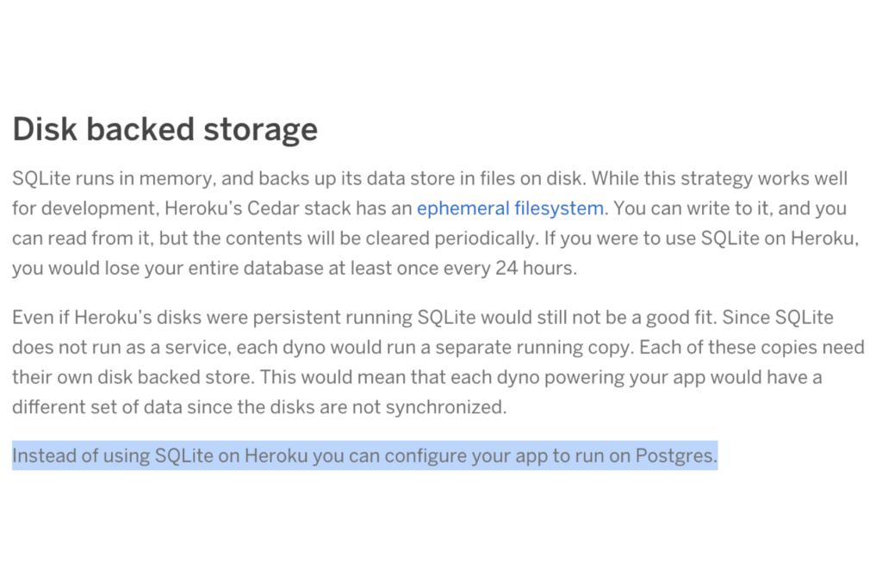Click the highlighted Postgres sentence
The width and height of the screenshot is (882, 588).
(x=364, y=455)
